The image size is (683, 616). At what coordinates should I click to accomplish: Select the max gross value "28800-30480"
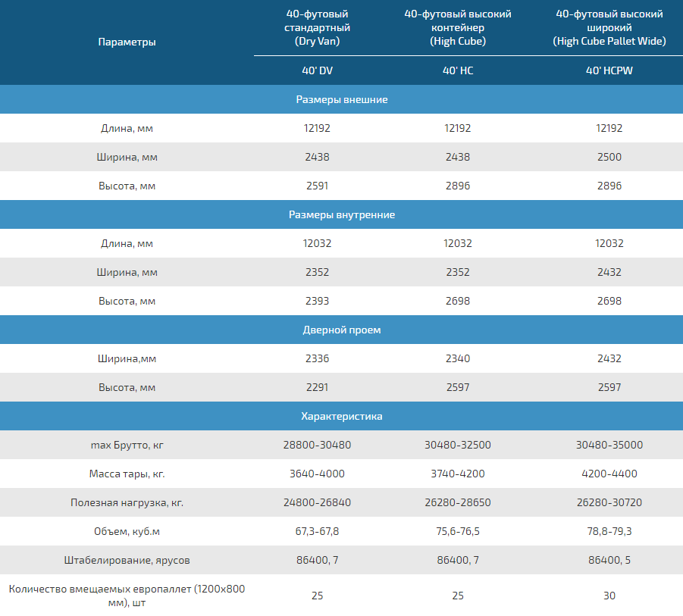tap(317, 445)
